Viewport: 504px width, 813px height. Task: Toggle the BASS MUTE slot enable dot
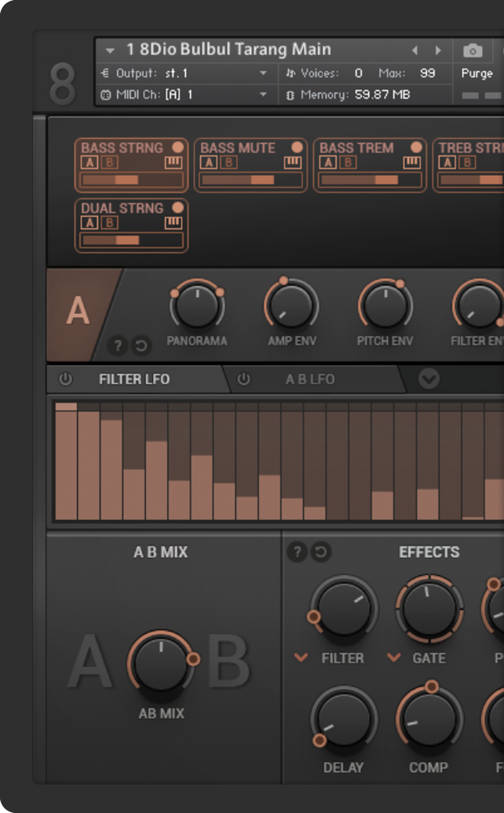point(297,147)
